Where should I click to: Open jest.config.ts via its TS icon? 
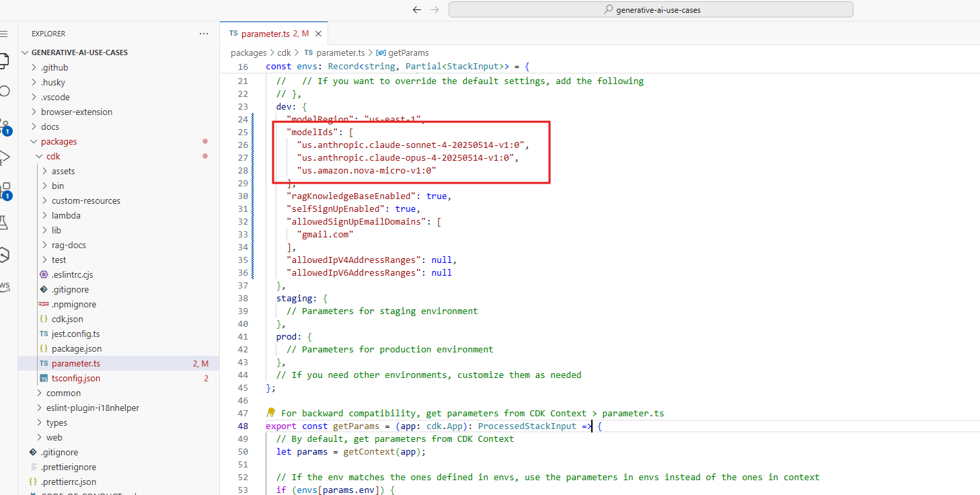tap(44, 334)
